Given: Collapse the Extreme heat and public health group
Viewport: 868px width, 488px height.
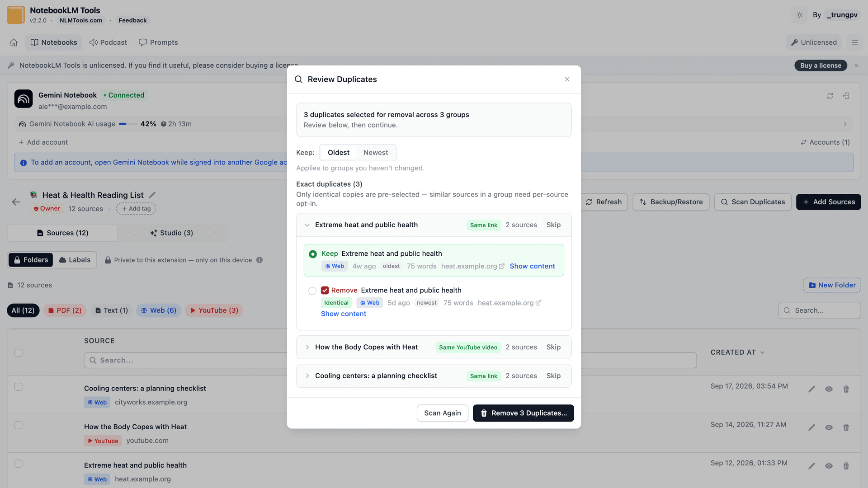Looking at the screenshot, I should click(307, 225).
